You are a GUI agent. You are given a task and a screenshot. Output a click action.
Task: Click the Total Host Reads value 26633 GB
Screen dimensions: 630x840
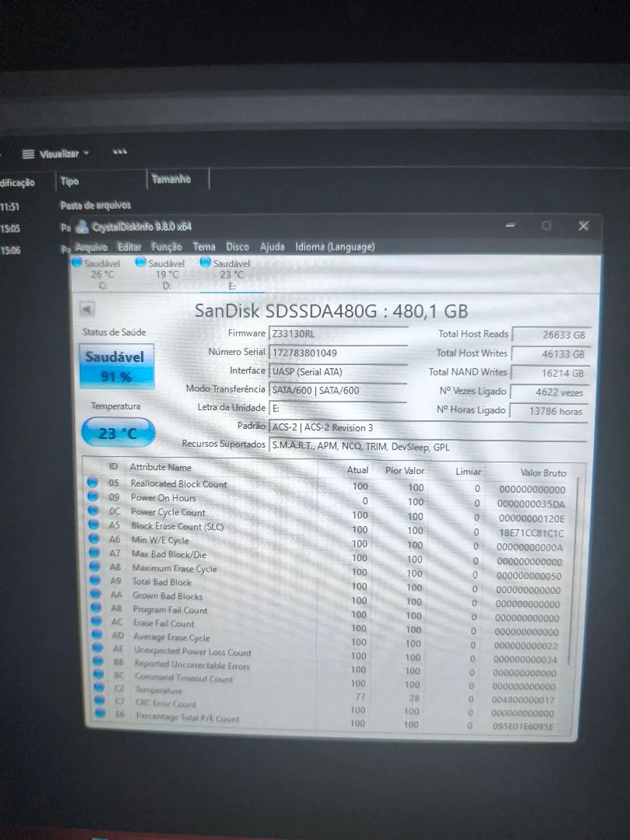pos(550,335)
